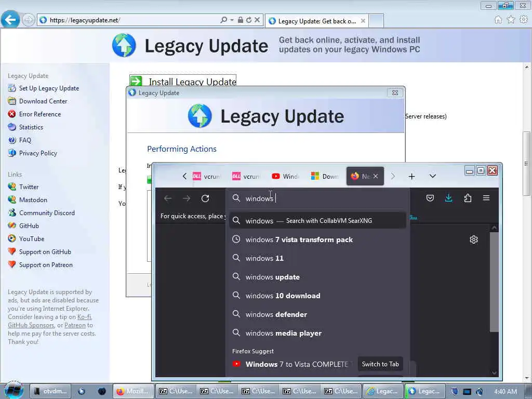Open Set Up Legacy Update sidebar link

(49, 88)
